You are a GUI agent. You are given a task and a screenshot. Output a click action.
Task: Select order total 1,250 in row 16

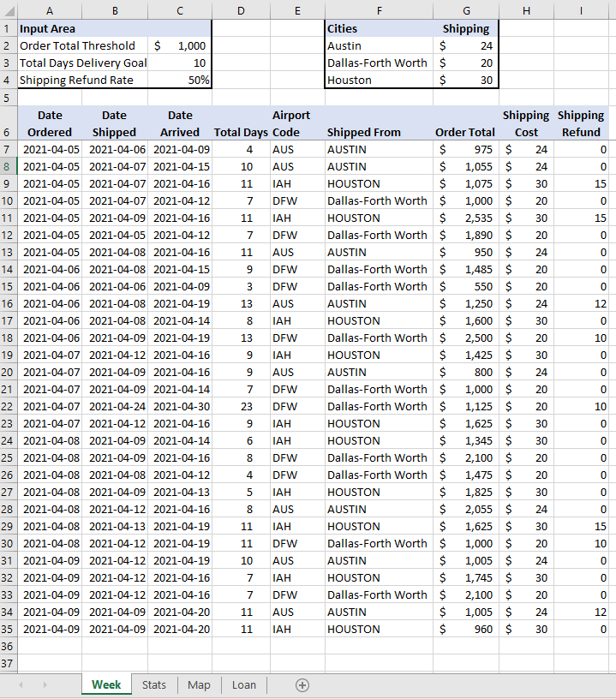466,303
